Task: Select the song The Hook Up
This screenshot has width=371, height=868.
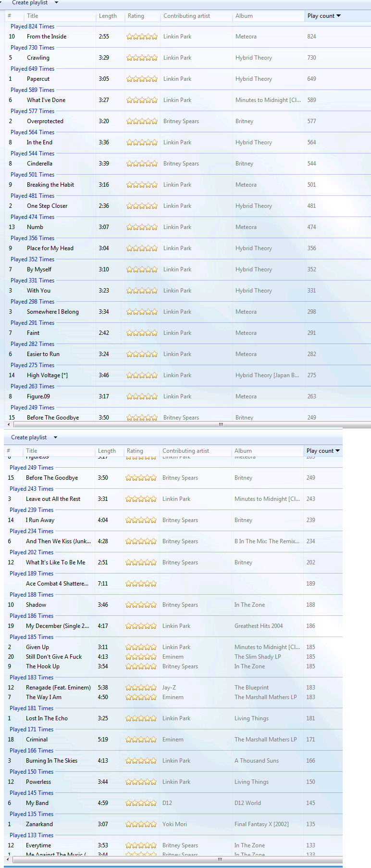Action: click(x=43, y=666)
